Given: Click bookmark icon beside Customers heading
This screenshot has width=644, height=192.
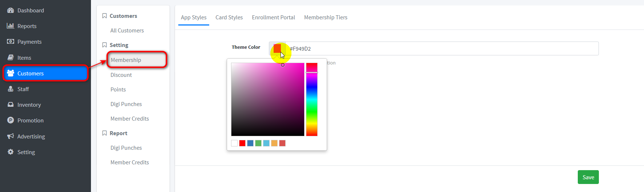Looking at the screenshot, I should tap(104, 16).
